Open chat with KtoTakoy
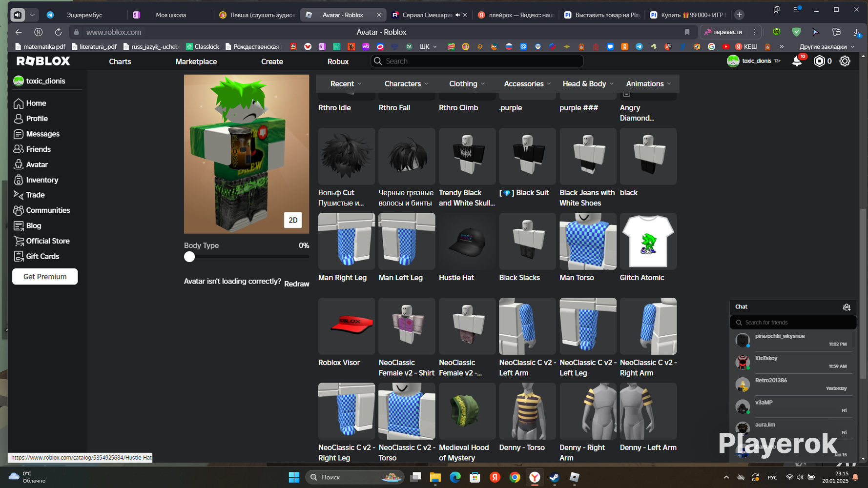The image size is (868, 488). pos(792,362)
